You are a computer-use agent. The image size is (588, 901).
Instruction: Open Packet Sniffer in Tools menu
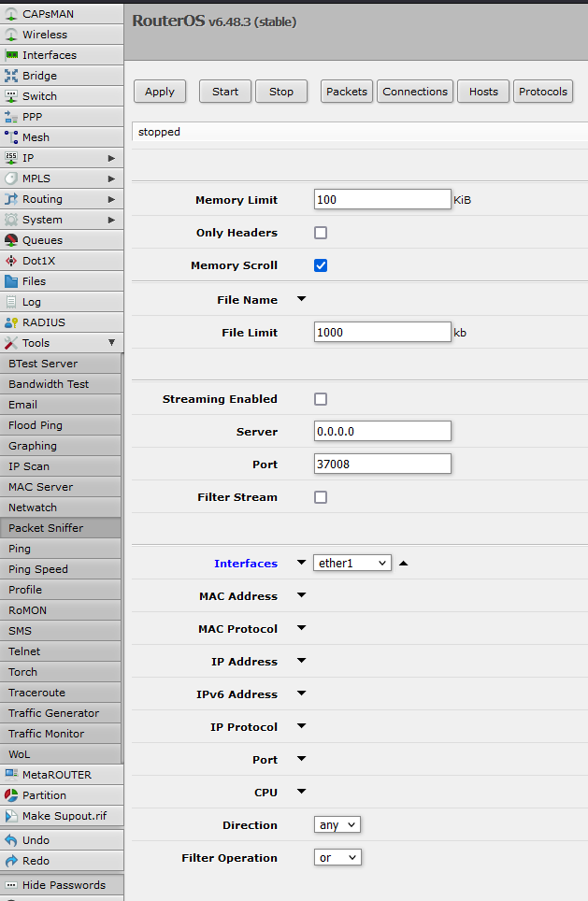pyautogui.click(x=61, y=528)
